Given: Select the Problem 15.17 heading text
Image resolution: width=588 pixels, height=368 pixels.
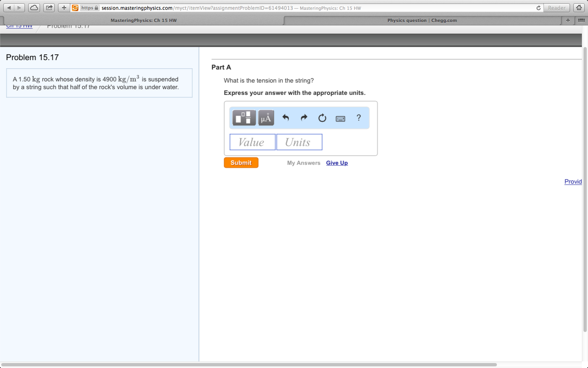Looking at the screenshot, I should (32, 57).
